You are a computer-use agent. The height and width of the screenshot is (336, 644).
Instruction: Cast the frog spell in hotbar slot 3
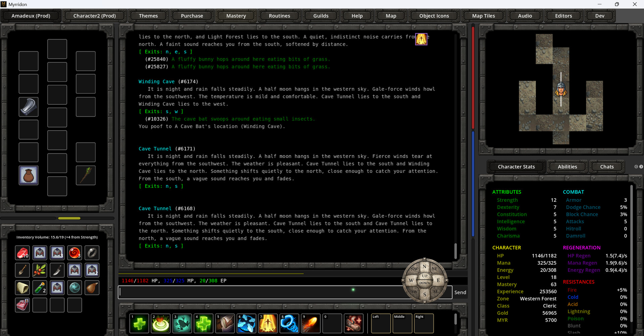pyautogui.click(x=182, y=323)
